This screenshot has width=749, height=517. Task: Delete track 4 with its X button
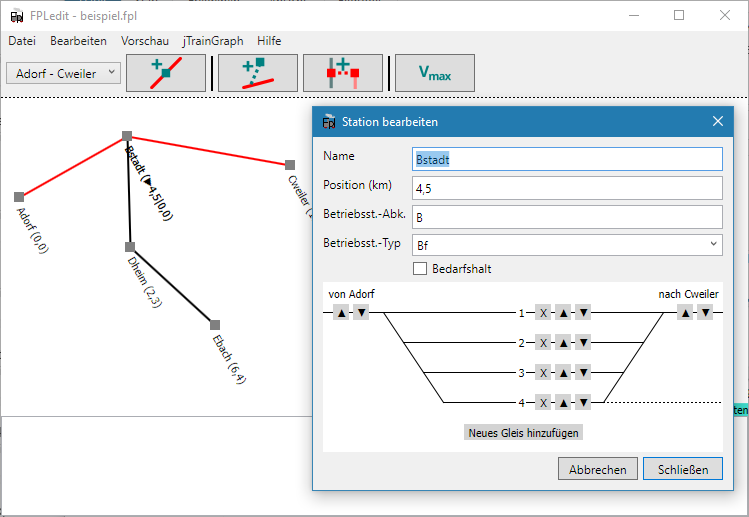coord(543,403)
